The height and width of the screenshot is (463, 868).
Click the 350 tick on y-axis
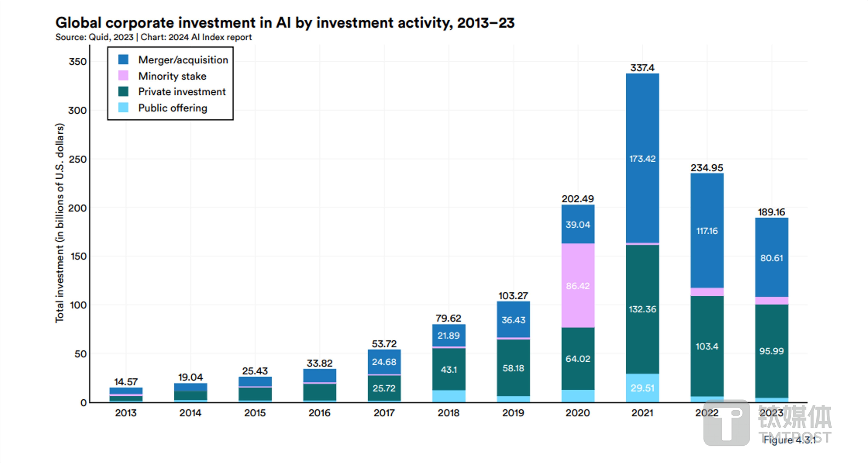(x=78, y=62)
